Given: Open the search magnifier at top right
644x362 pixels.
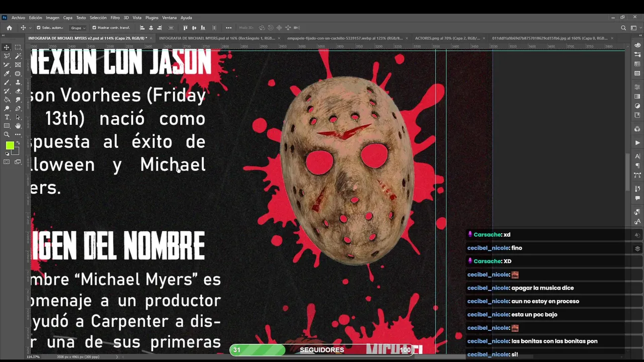Looking at the screenshot, I should click(623, 28).
